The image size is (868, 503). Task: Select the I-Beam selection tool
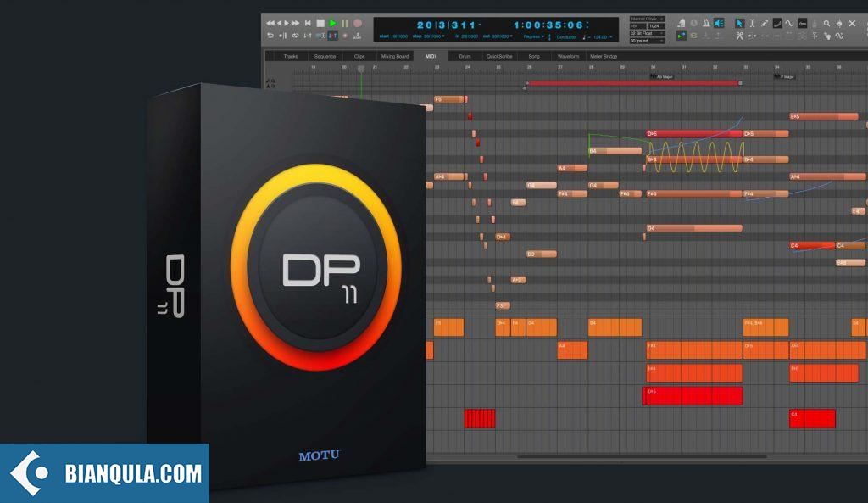click(752, 23)
